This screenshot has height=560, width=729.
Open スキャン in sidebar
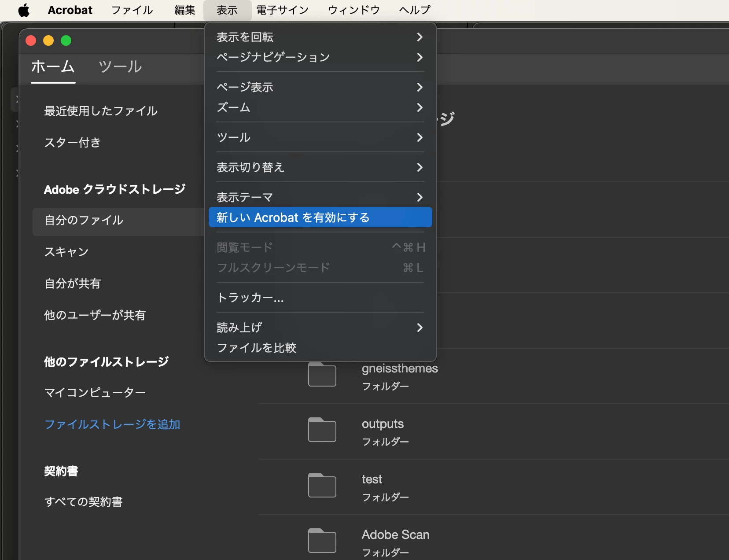point(66,252)
